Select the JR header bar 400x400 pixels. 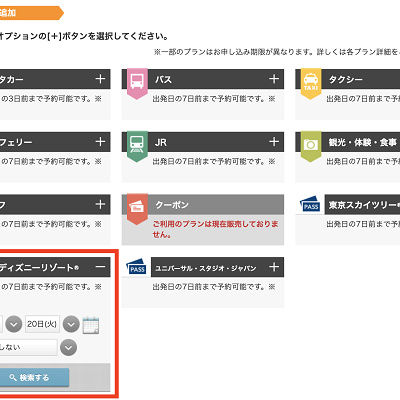pos(203,142)
